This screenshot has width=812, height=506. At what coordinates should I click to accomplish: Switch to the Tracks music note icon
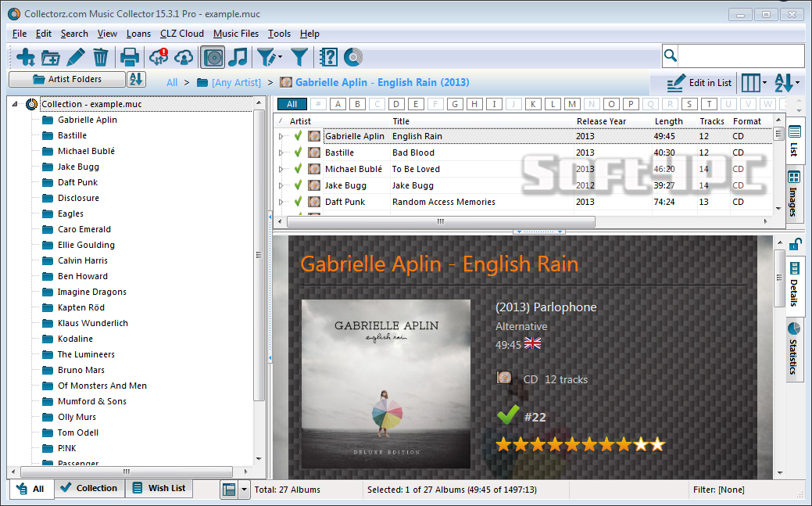click(238, 57)
